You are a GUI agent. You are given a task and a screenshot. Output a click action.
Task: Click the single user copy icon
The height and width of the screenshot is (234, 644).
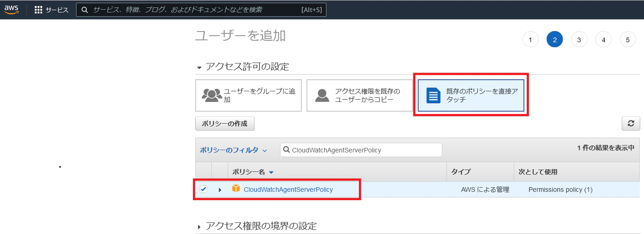coord(322,95)
